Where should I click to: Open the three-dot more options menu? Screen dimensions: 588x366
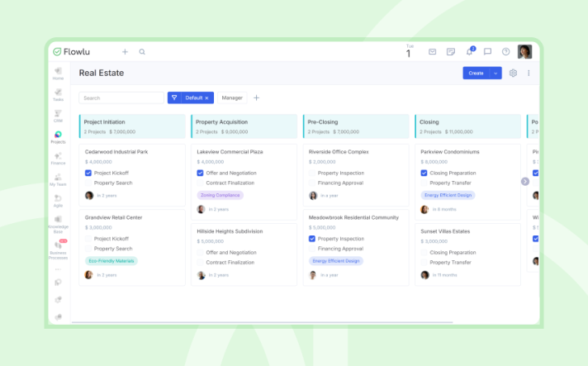(x=529, y=73)
